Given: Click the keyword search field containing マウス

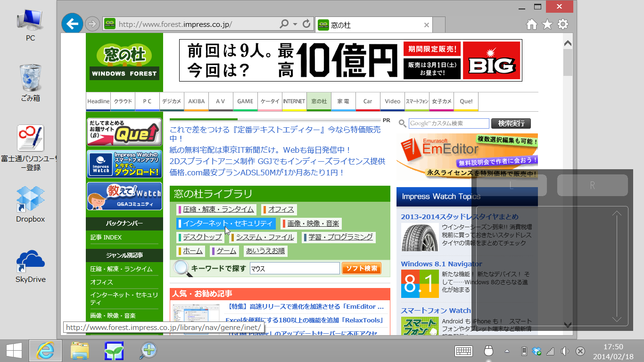Looking at the screenshot, I should (294, 268).
